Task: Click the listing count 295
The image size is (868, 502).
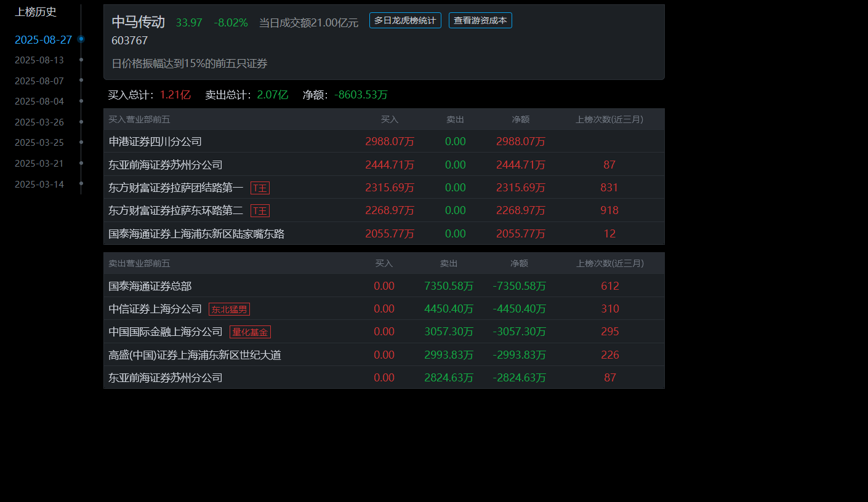Action: [x=610, y=332]
